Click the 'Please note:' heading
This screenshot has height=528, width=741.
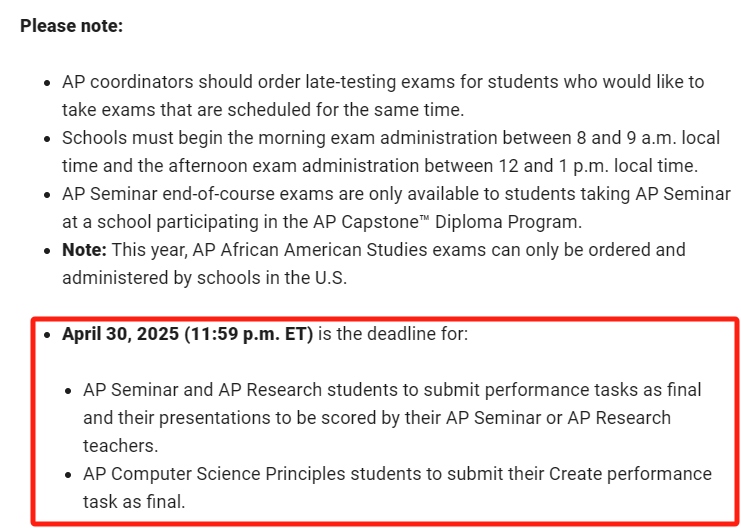pyautogui.click(x=71, y=26)
